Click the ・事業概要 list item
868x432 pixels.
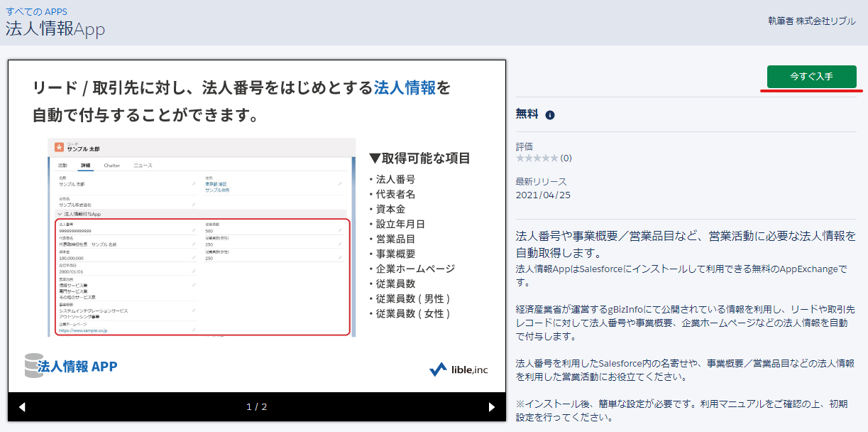[392, 254]
